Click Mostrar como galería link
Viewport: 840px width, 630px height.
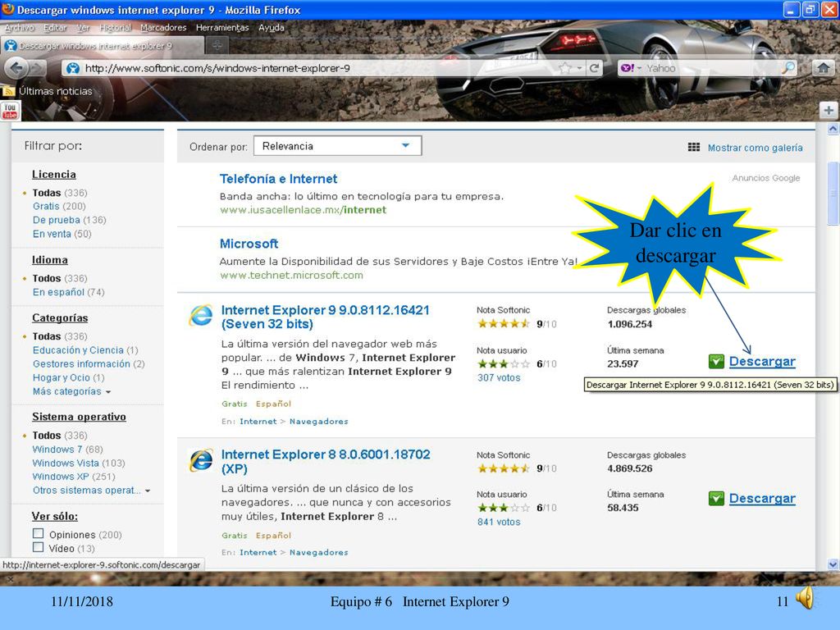(x=755, y=148)
